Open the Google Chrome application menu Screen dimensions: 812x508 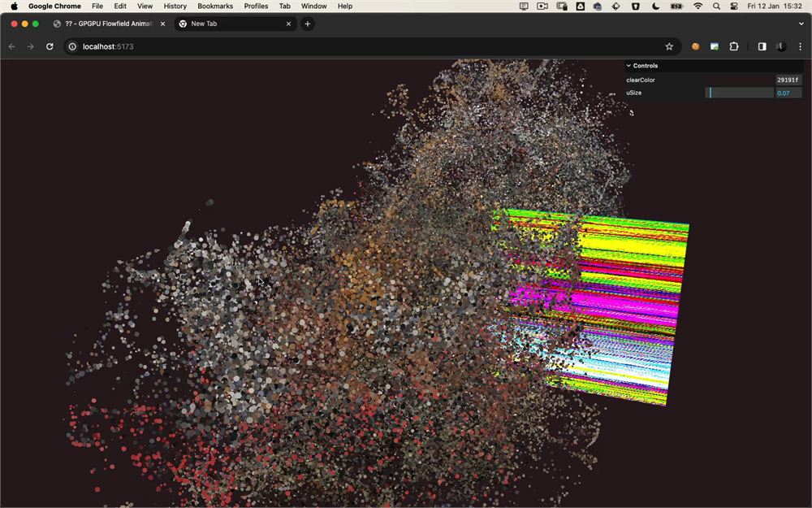click(55, 7)
